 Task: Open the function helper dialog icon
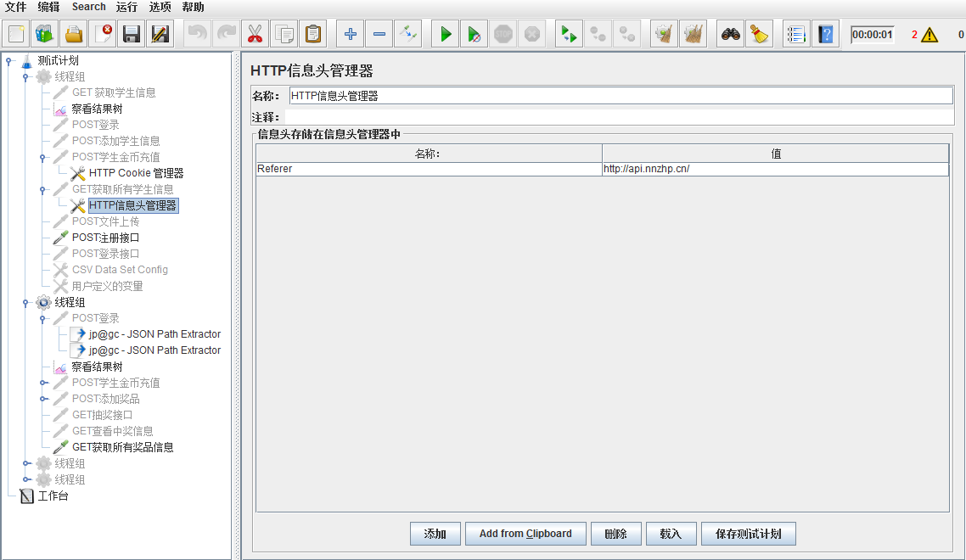click(795, 34)
